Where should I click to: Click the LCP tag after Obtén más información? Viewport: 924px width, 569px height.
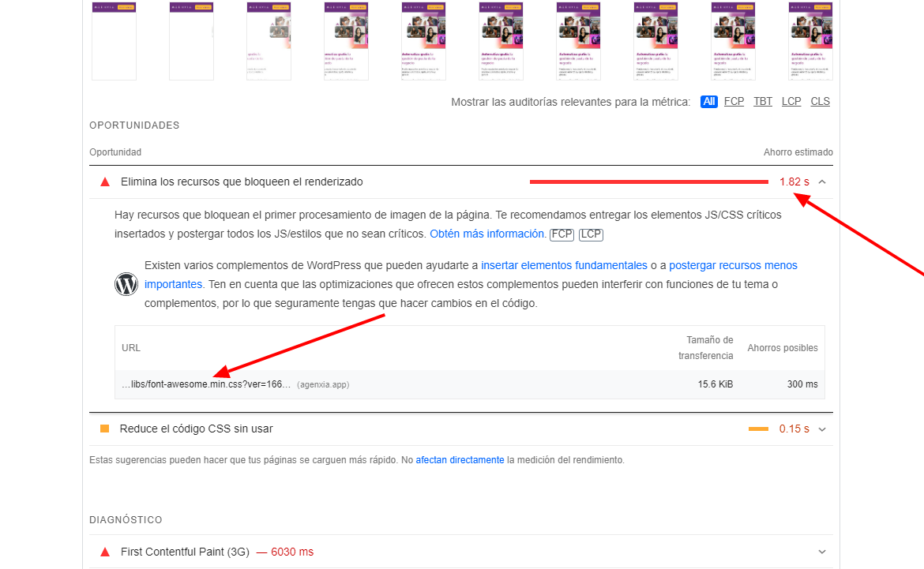click(591, 234)
